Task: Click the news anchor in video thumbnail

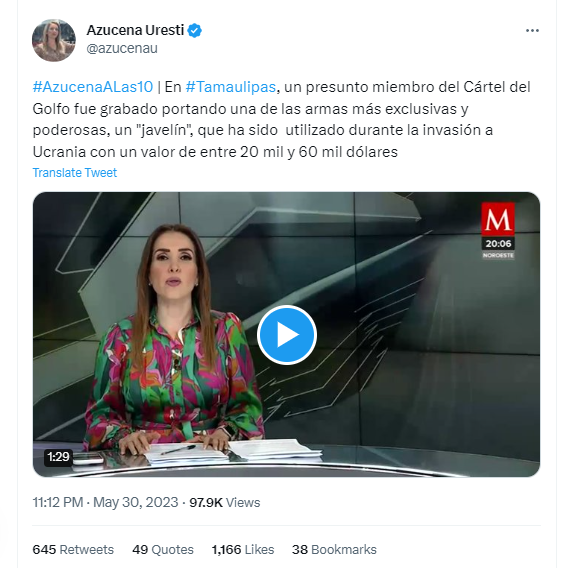Action: tap(174, 339)
